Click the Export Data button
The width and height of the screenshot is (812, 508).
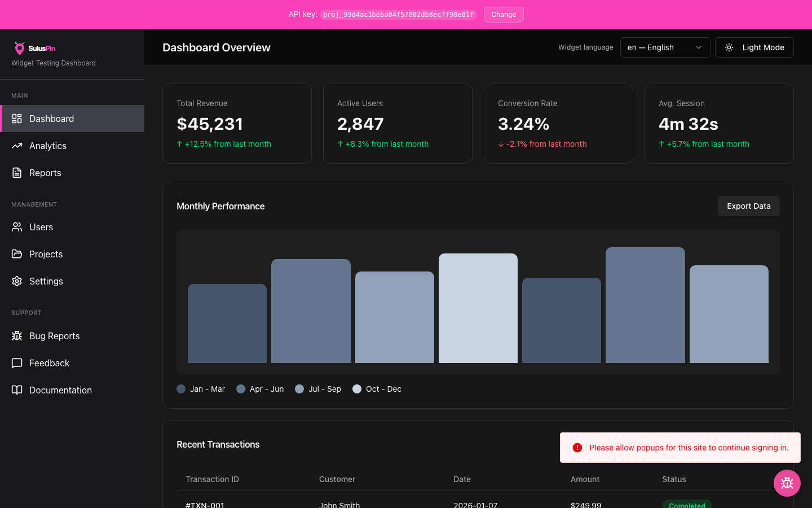(x=749, y=206)
